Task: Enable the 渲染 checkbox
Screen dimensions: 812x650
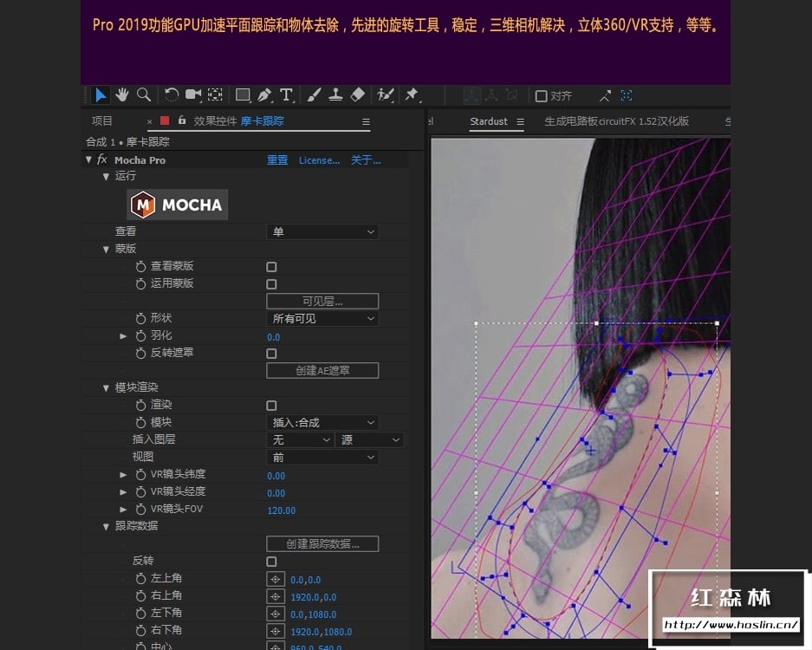Action: coord(271,406)
